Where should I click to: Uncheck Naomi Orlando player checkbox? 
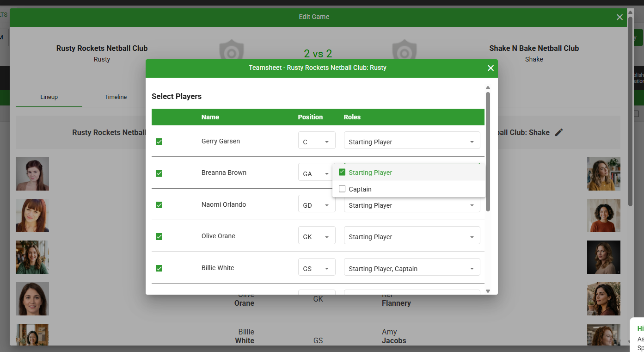(x=159, y=205)
